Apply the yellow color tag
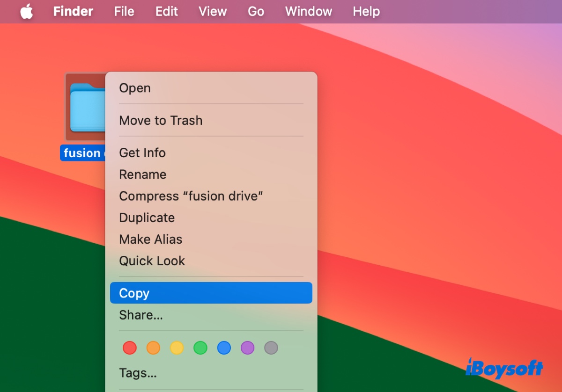This screenshot has width=562, height=392. click(177, 348)
